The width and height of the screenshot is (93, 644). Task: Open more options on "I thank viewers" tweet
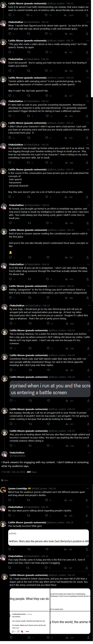[x=89, y=452]
